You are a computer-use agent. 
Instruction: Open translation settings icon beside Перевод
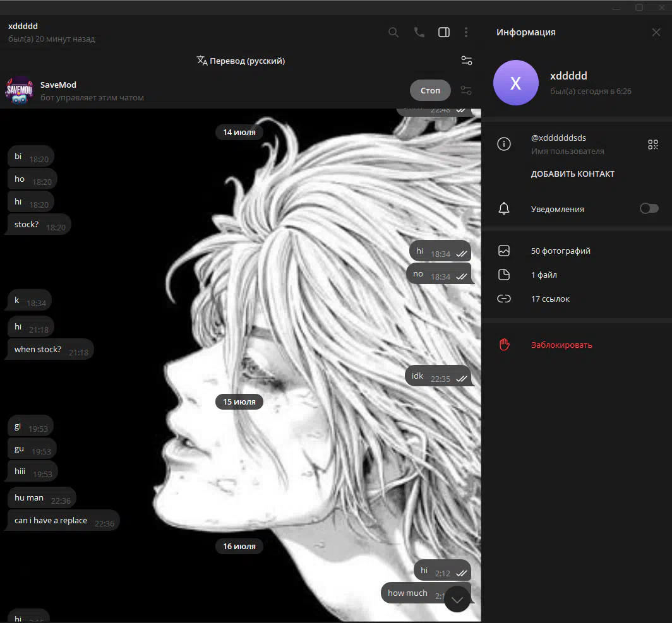pos(466,61)
